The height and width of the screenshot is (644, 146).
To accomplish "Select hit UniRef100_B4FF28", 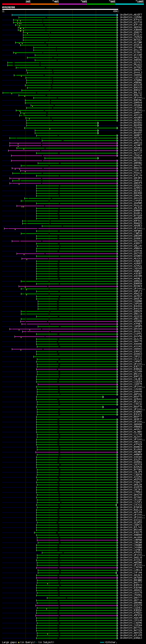I will [131, 151].
